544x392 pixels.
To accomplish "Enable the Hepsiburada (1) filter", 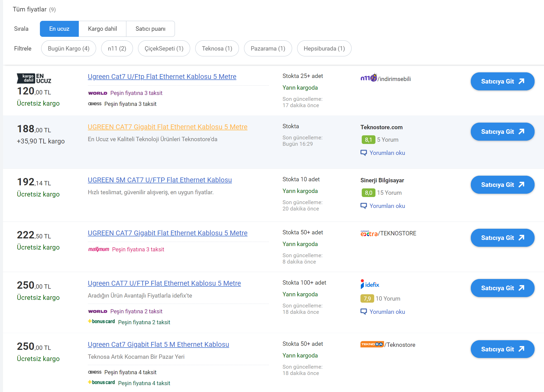I will 324,48.
